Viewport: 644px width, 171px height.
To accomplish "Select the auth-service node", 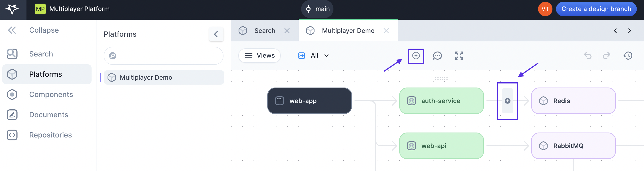I will coord(442,101).
